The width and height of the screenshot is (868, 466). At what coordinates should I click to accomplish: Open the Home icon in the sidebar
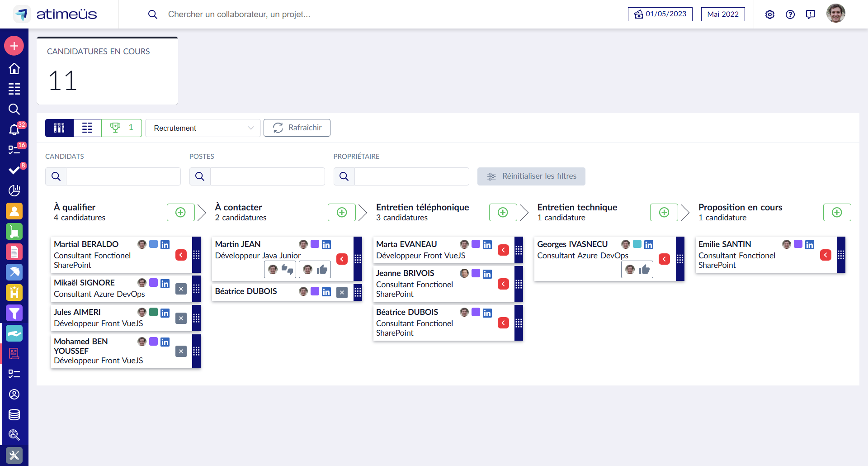pos(14,68)
